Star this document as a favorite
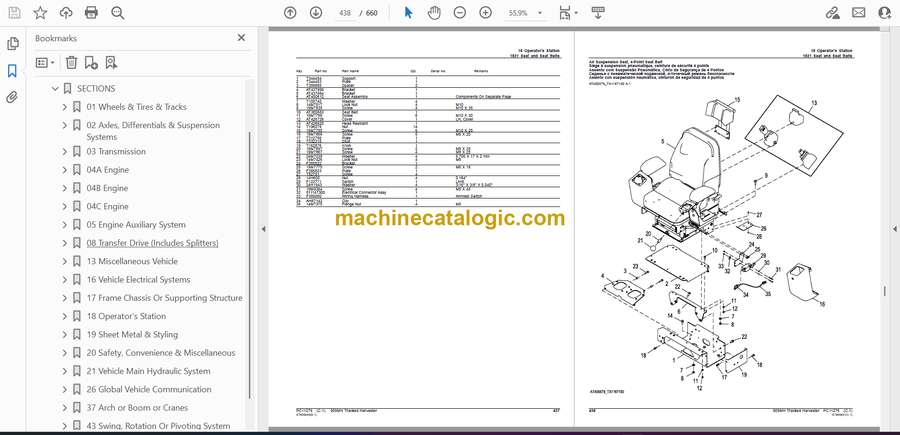The width and height of the screenshot is (900, 435). [40, 13]
